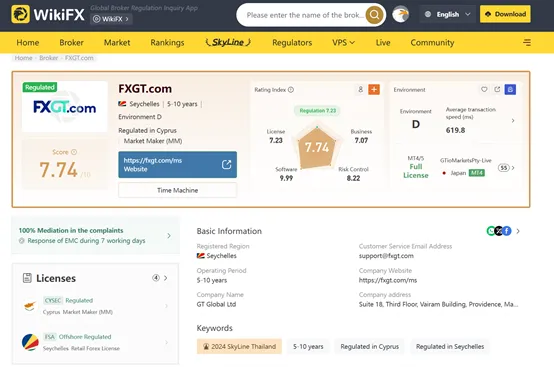554x367 pixels.
Task: Click the X social icon
Action: (x=499, y=231)
